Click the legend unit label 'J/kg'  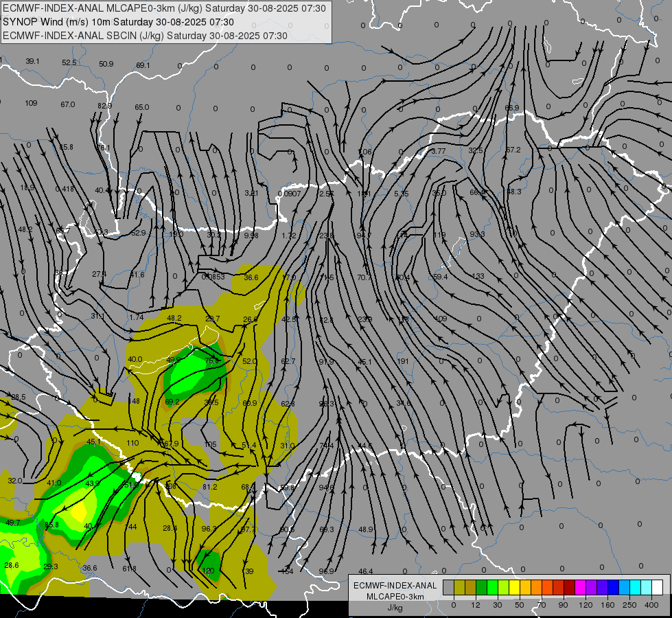(x=395, y=608)
